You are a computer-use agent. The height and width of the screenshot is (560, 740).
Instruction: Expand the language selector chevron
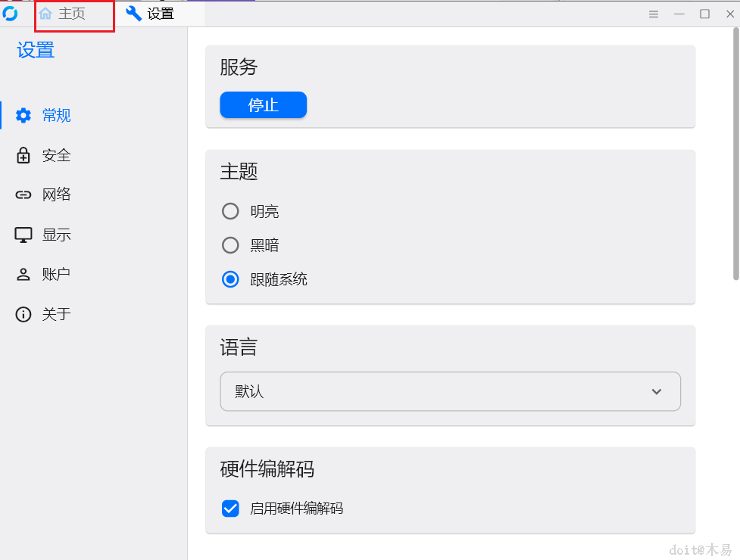pyautogui.click(x=656, y=392)
